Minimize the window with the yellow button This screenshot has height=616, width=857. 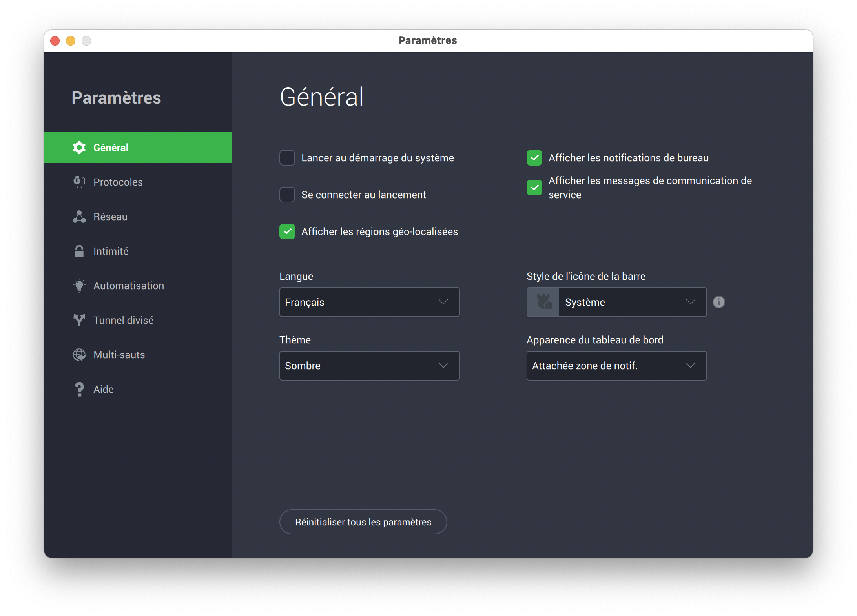71,41
